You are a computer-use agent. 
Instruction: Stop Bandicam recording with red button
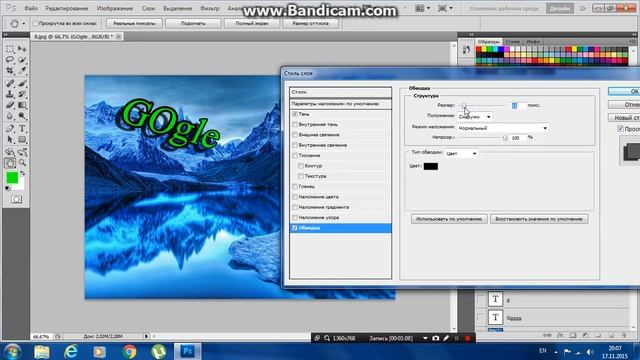467,338
